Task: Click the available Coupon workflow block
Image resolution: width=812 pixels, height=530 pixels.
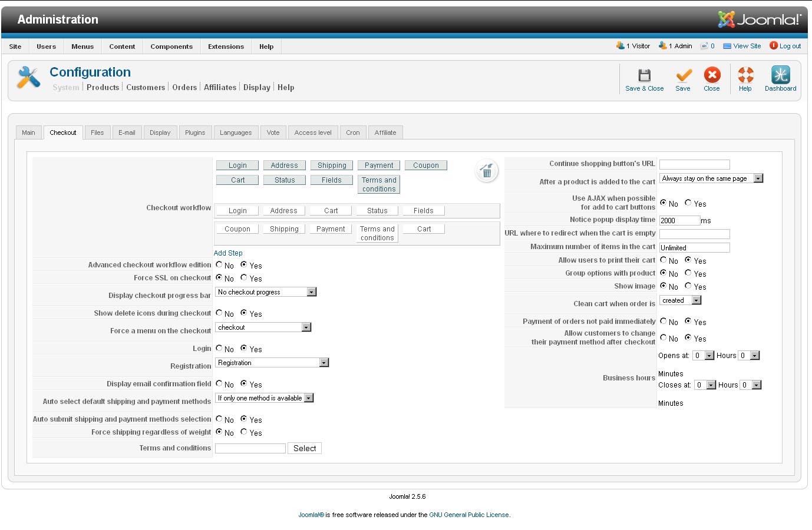Action: [x=426, y=165]
